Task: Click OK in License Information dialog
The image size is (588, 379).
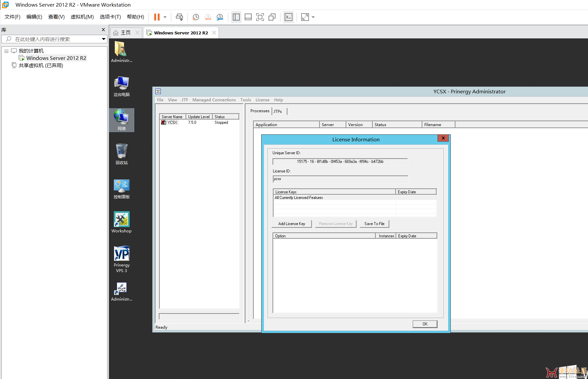Action: pyautogui.click(x=425, y=324)
